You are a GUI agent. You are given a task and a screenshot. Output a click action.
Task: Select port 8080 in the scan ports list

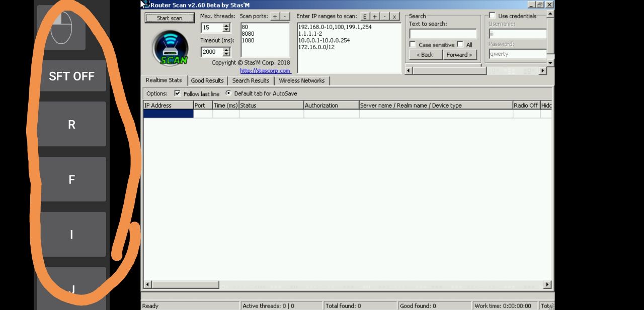[248, 34]
